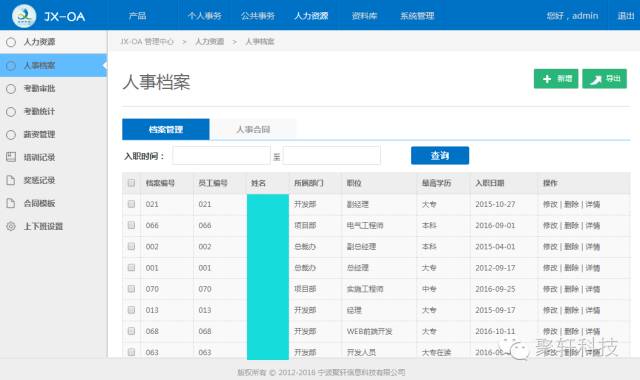Check the row 013 checkbox

131,310
